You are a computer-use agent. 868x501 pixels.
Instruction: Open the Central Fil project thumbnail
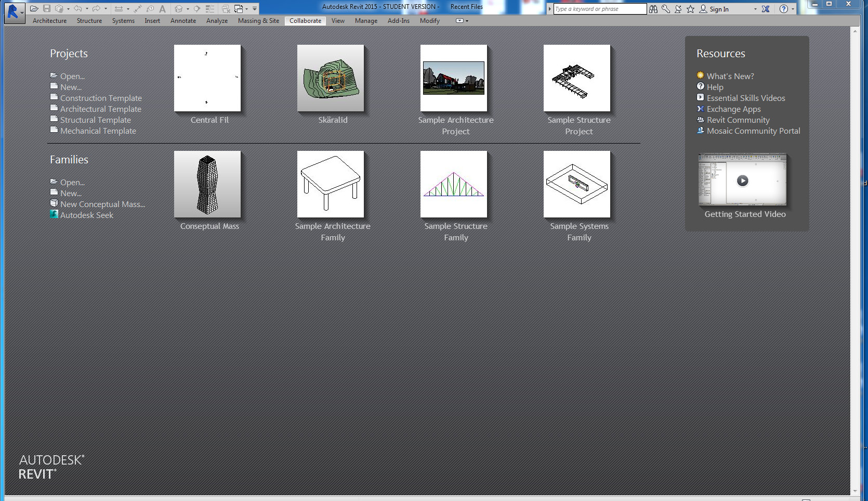(x=207, y=78)
